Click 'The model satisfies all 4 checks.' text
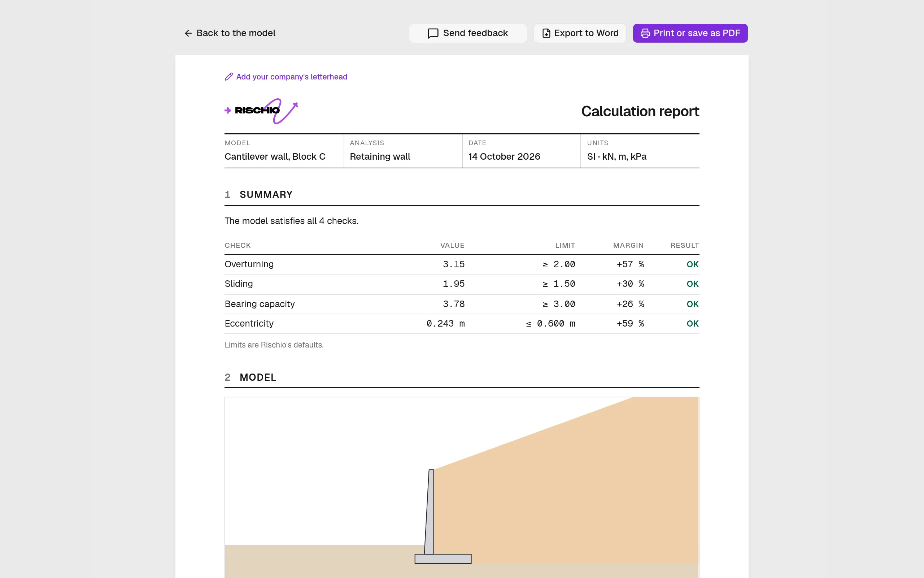This screenshot has width=924, height=578. coord(291,221)
